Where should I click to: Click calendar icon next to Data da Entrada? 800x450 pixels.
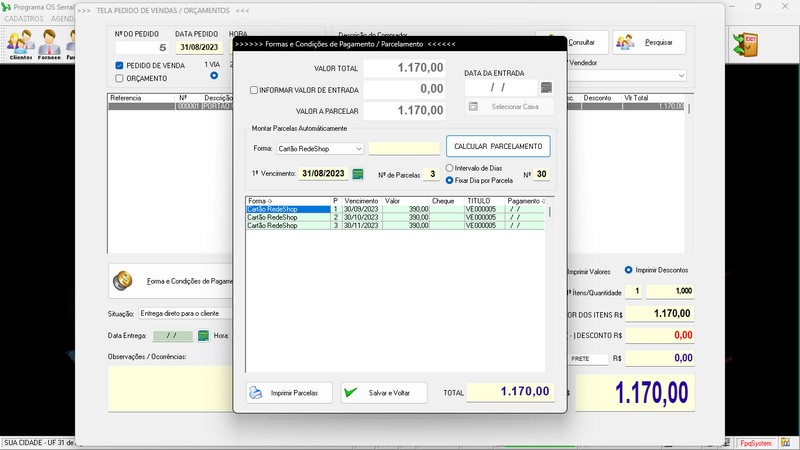click(x=545, y=88)
